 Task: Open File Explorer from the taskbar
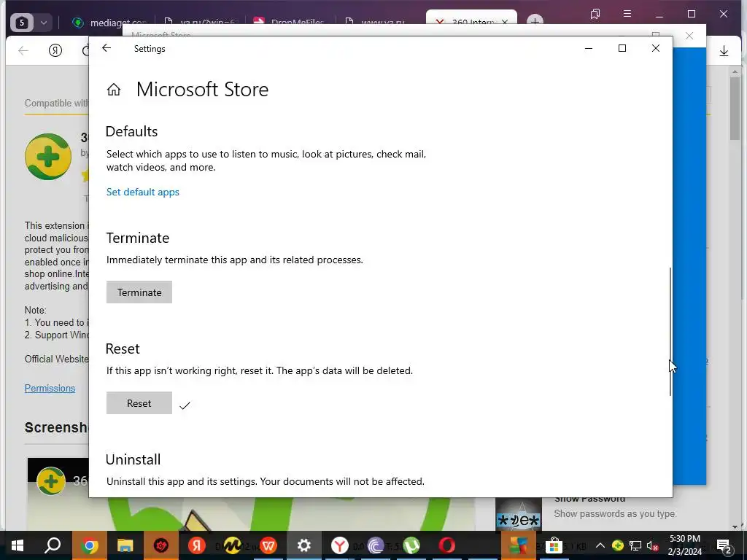[125, 545]
